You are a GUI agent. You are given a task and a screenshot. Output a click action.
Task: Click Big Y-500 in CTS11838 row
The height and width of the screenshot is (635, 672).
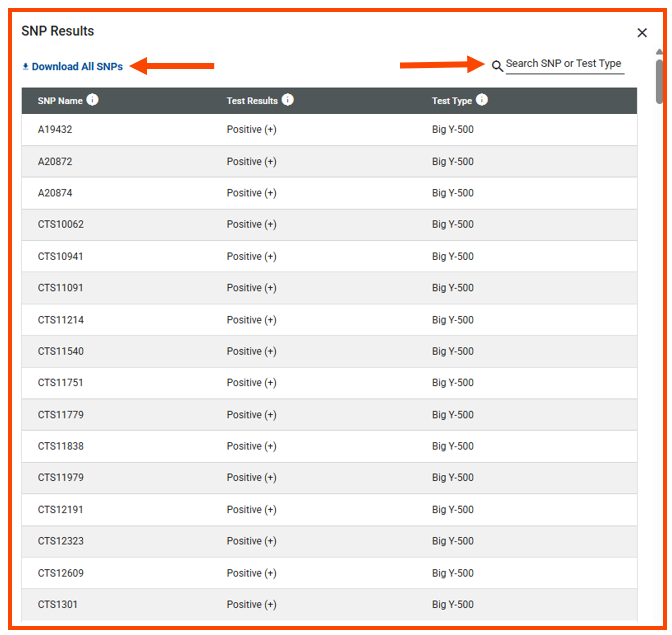coord(453,446)
